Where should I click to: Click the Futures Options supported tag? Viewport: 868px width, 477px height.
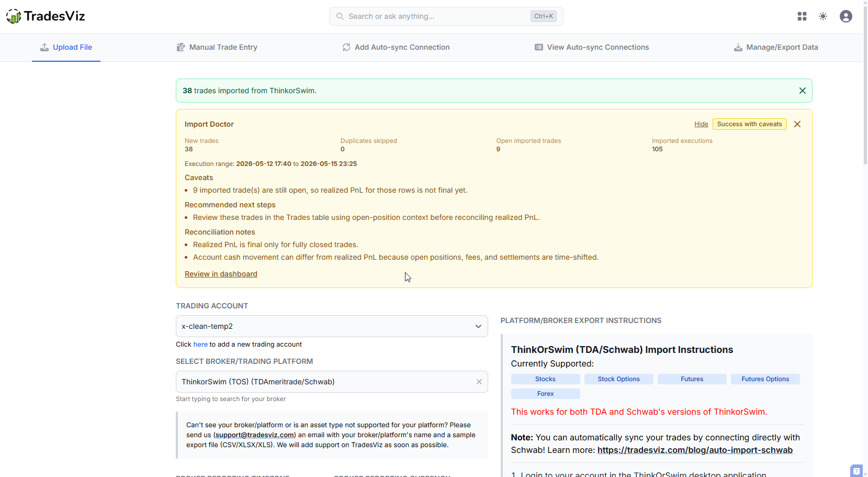click(765, 379)
